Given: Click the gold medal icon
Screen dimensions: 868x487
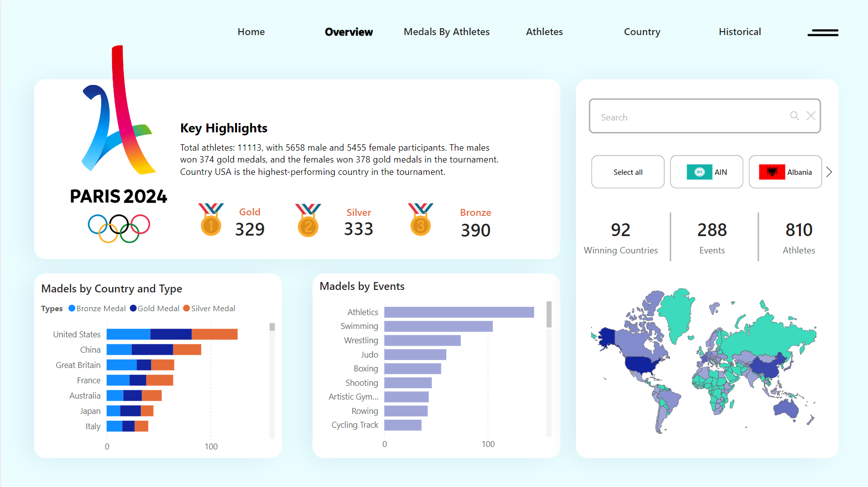Looking at the screenshot, I should [211, 220].
